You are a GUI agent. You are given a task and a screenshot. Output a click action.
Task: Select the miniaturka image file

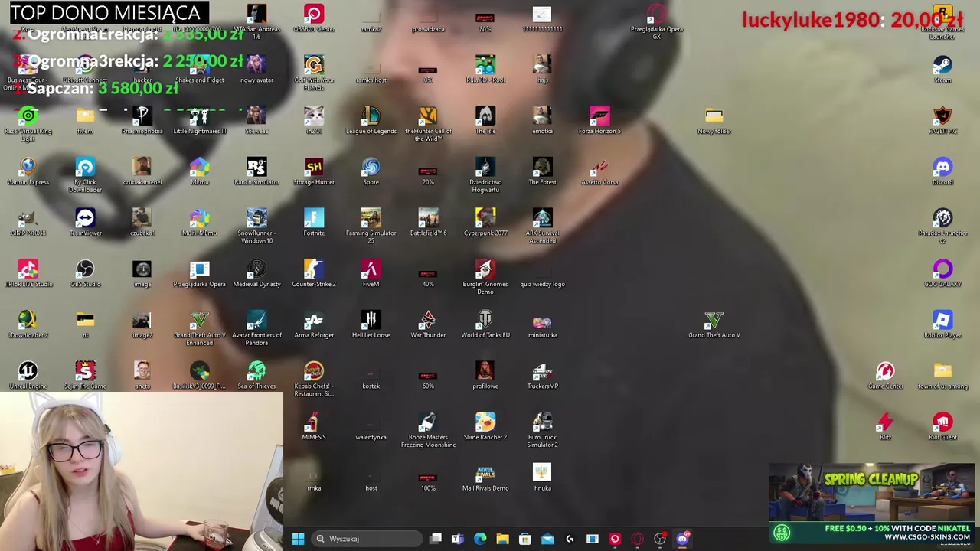542,324
